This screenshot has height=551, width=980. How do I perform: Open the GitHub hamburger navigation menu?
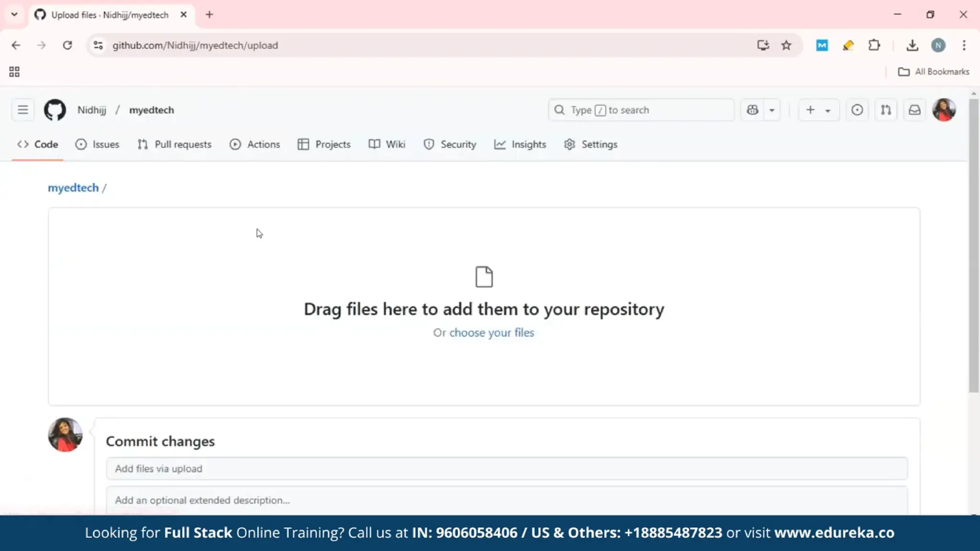22,110
